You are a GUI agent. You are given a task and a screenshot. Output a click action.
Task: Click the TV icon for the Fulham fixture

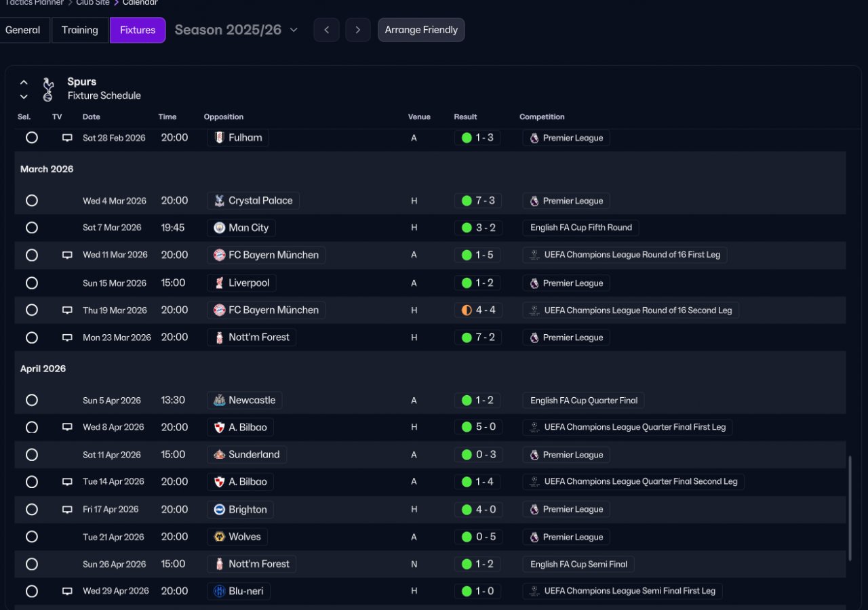[x=67, y=138]
